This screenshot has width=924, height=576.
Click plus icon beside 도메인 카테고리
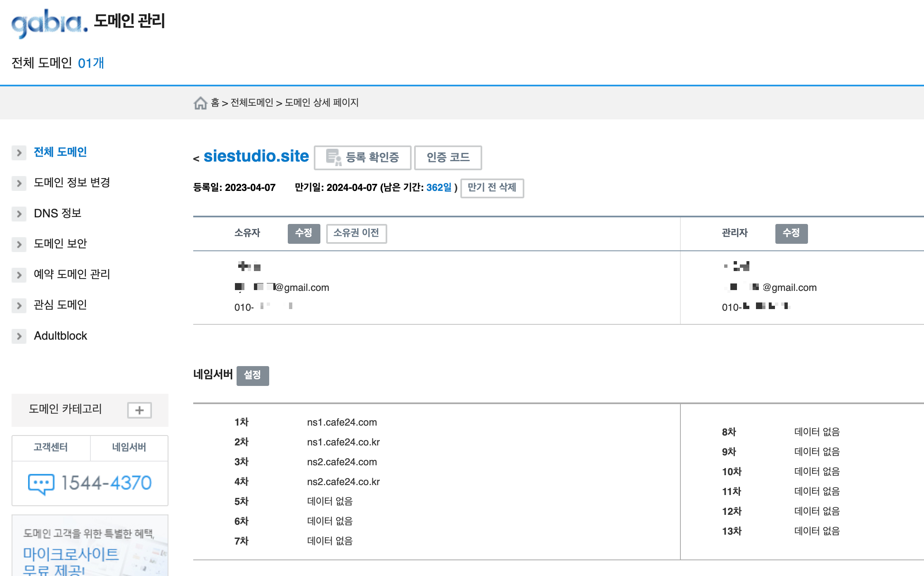(x=140, y=410)
